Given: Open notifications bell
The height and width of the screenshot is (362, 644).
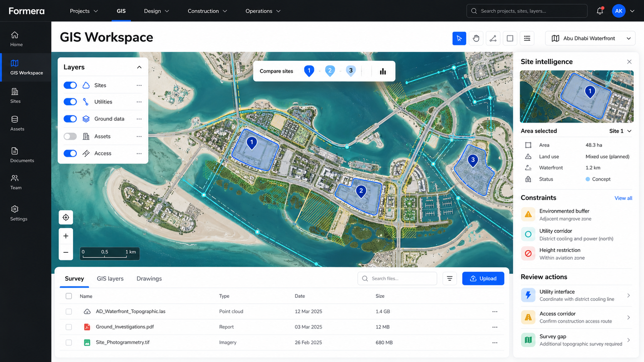Looking at the screenshot, I should (600, 11).
